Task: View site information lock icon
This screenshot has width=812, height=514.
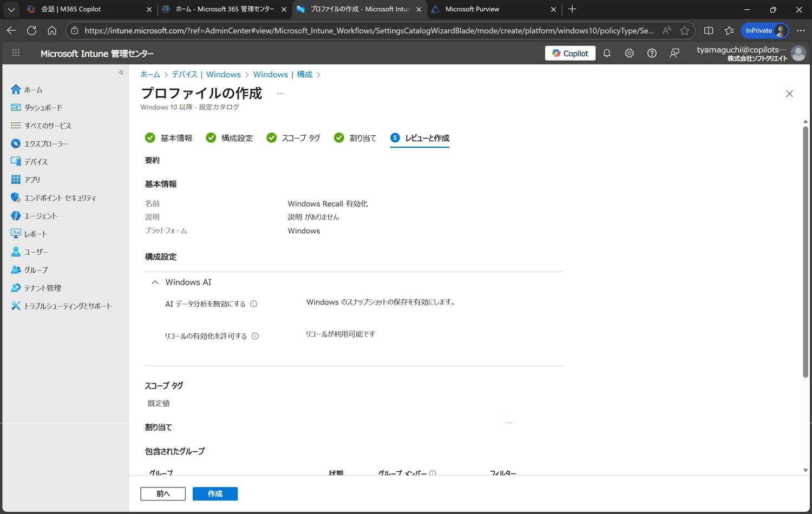Action: [75, 31]
